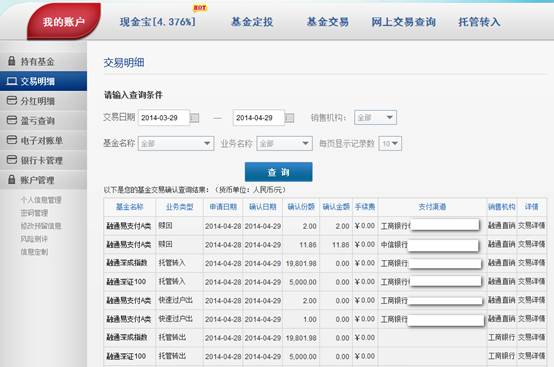Image resolution: width=554 pixels, height=367 pixels.
Task: Click the 确认日期 column header
Action: coord(263,207)
